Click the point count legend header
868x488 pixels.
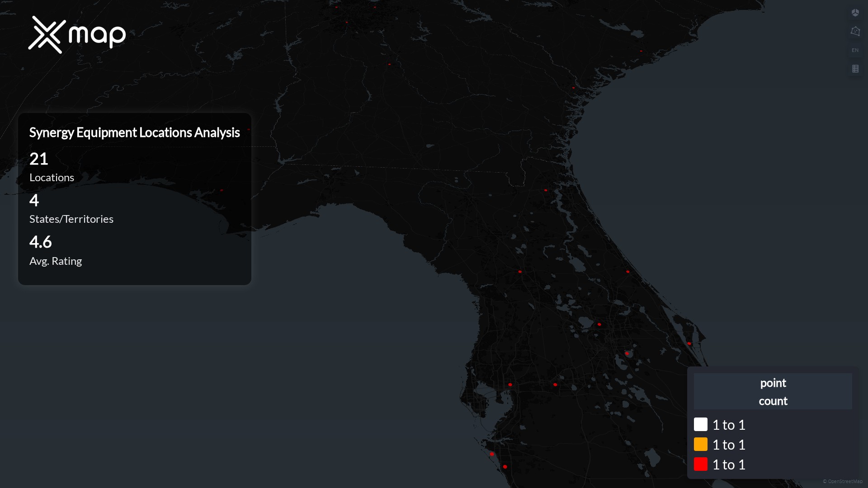pyautogui.click(x=773, y=391)
